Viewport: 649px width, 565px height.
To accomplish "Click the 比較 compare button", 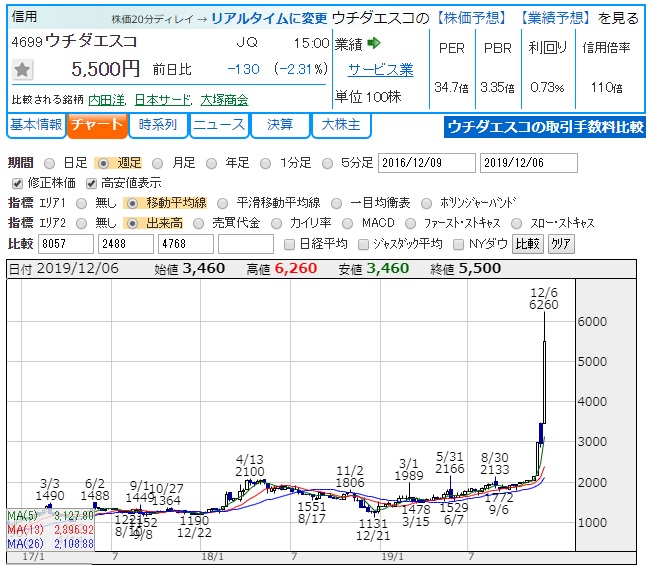I will (528, 244).
